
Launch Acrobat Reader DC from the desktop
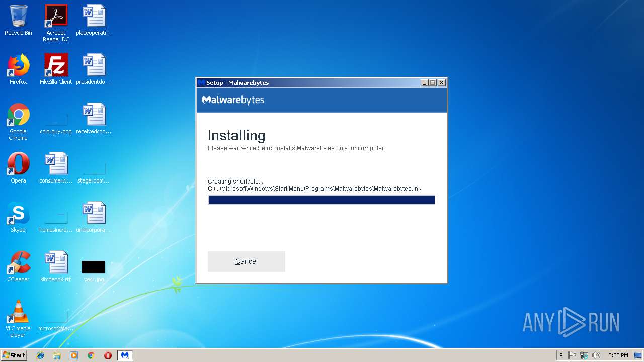(56, 23)
